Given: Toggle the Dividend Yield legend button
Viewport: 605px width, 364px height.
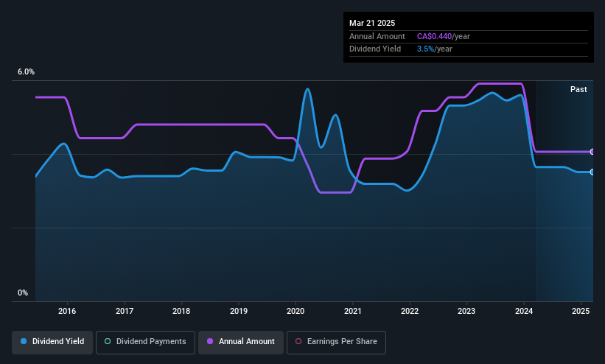Looking at the screenshot, I should 52,342.
